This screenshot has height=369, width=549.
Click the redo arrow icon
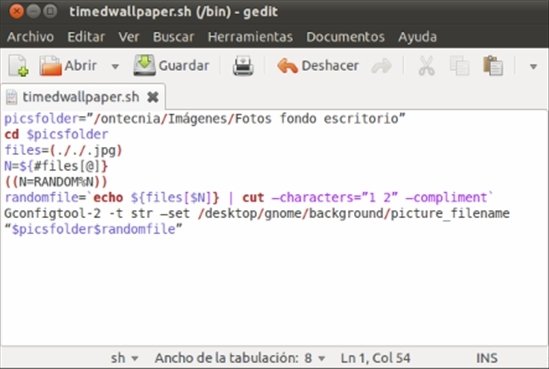point(382,66)
